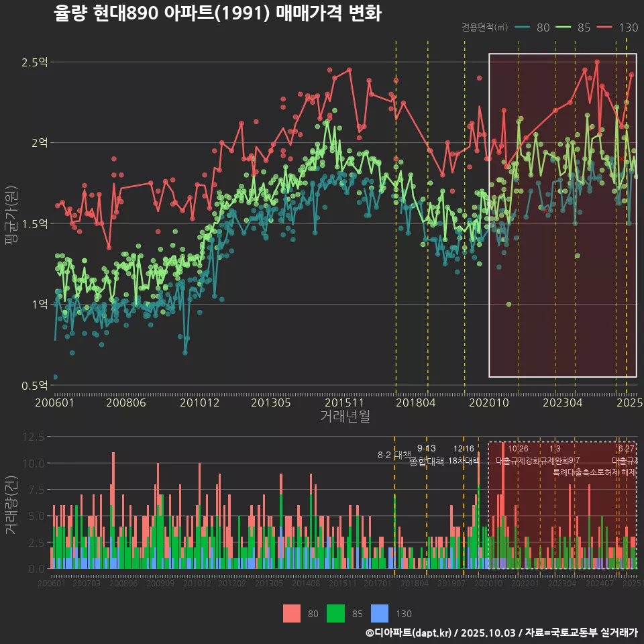Screen dimensions: 644x644
Task: Select the green 85 swatch in bottom legend
Action: [x=335, y=613]
